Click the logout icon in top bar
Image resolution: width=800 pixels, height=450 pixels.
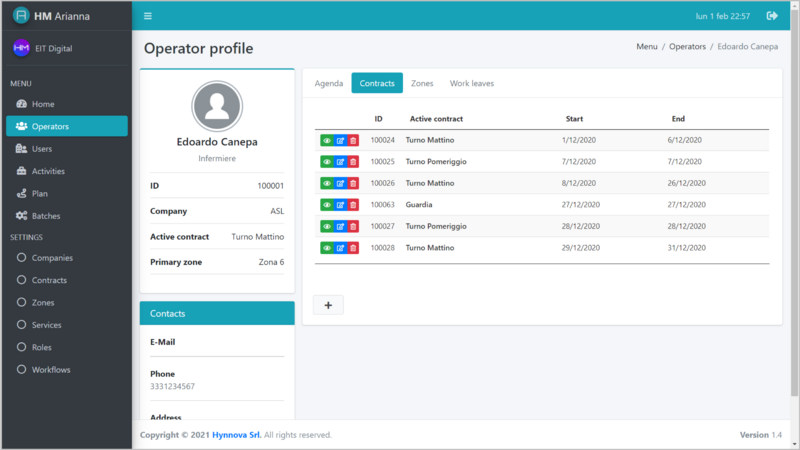(x=771, y=16)
